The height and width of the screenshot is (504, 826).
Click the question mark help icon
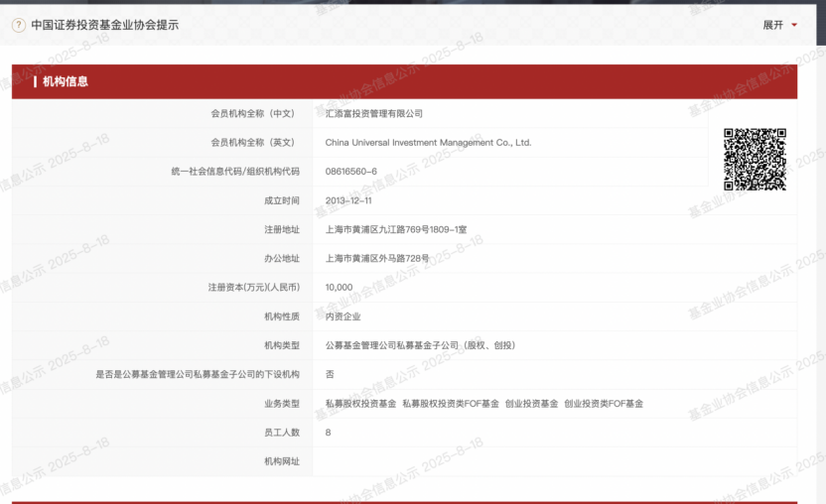click(19, 25)
